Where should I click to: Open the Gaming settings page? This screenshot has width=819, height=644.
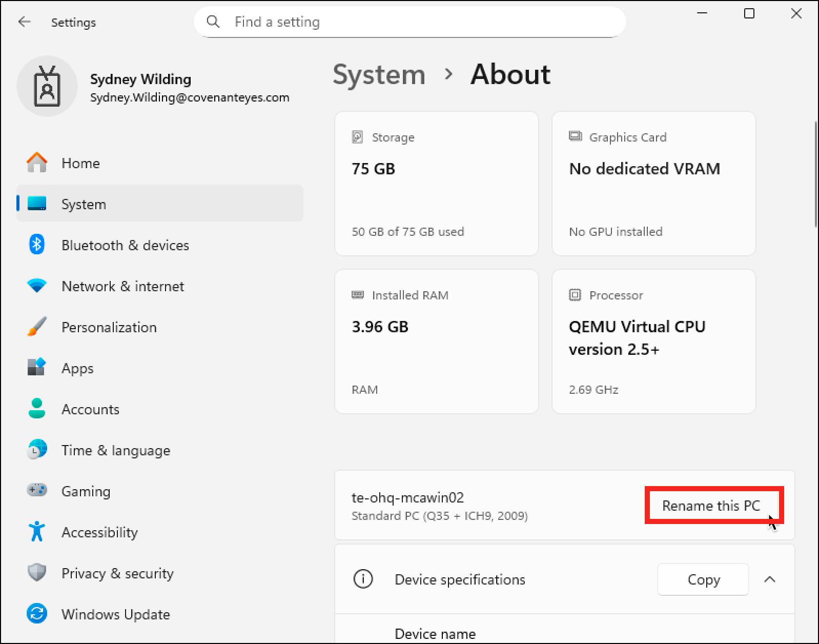pyautogui.click(x=86, y=491)
